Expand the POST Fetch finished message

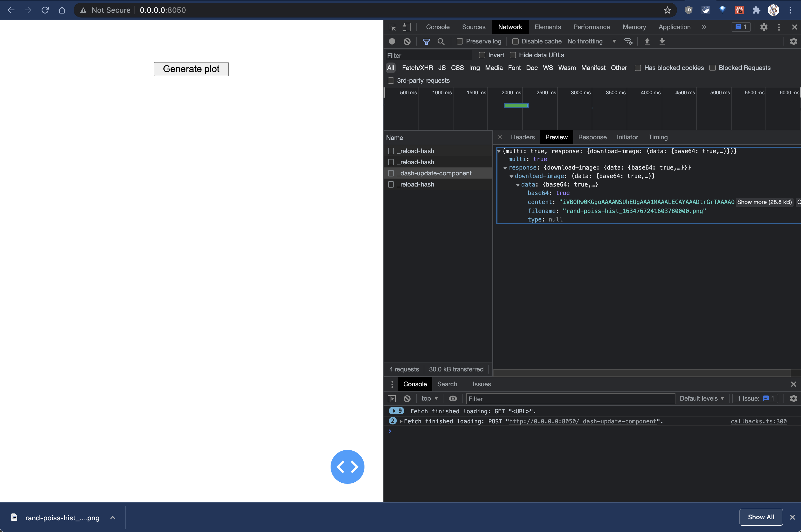[x=401, y=422]
